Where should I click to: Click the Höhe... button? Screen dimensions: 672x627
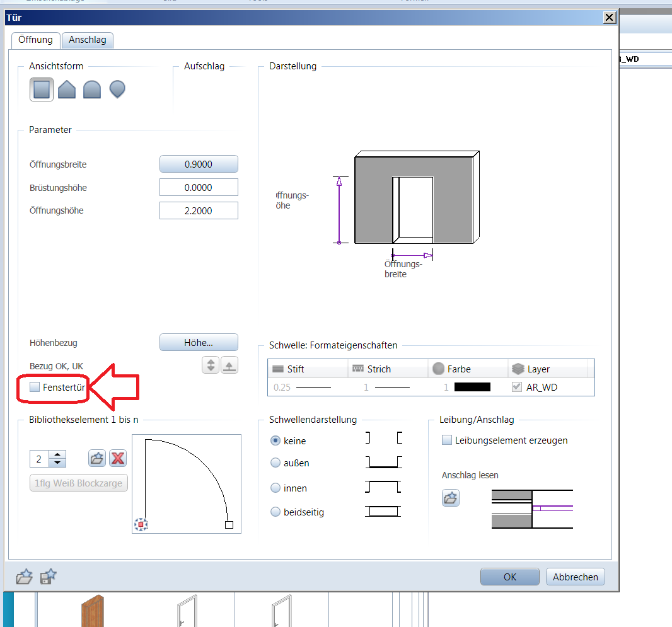tap(199, 343)
